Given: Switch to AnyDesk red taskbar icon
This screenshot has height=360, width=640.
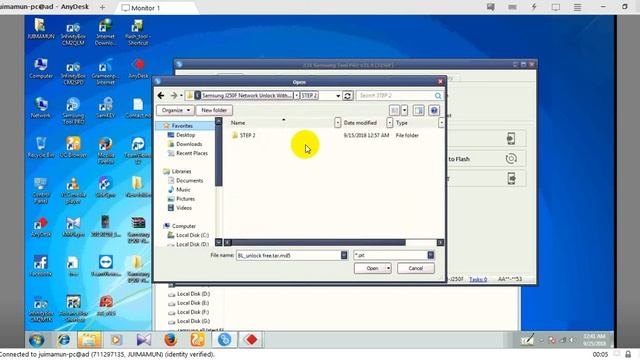Looking at the screenshot, I should click(x=251, y=340).
